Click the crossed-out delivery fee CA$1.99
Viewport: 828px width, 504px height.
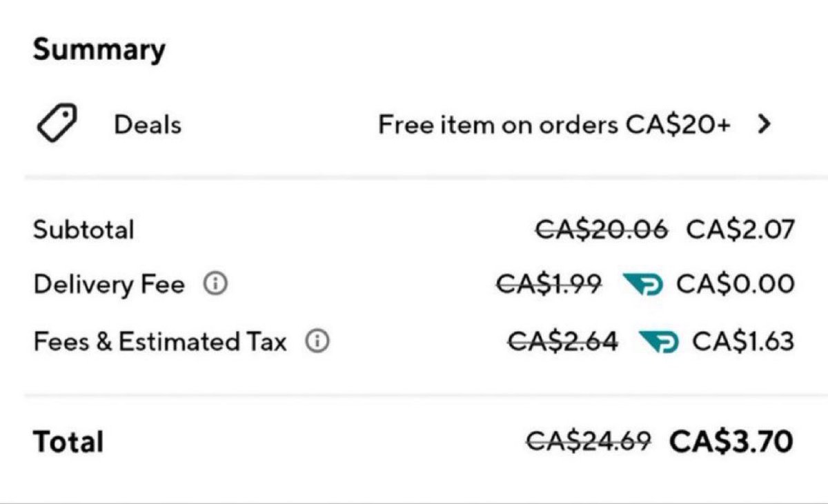[549, 283]
